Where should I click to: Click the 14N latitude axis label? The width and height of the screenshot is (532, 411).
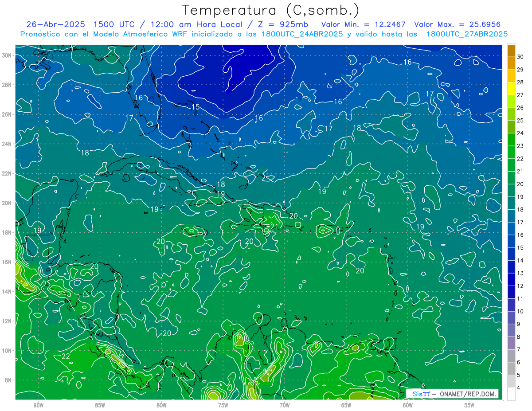(x=7, y=291)
